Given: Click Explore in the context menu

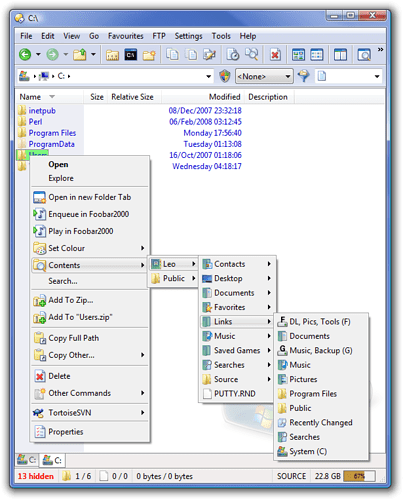Looking at the screenshot, I should [x=90, y=178].
